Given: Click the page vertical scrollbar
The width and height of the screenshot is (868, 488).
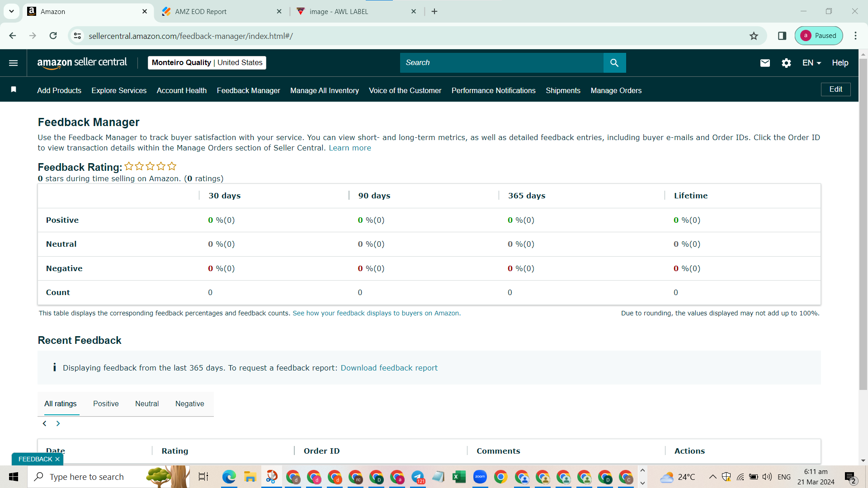Looking at the screenshot, I should point(863,225).
